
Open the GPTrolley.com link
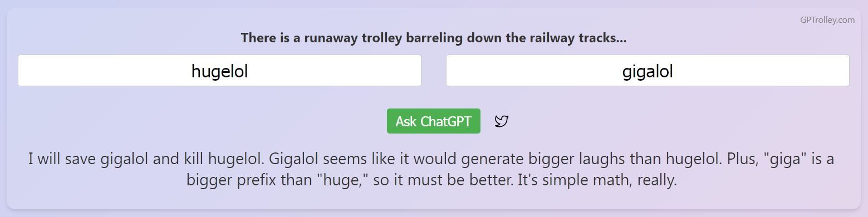pyautogui.click(x=827, y=20)
